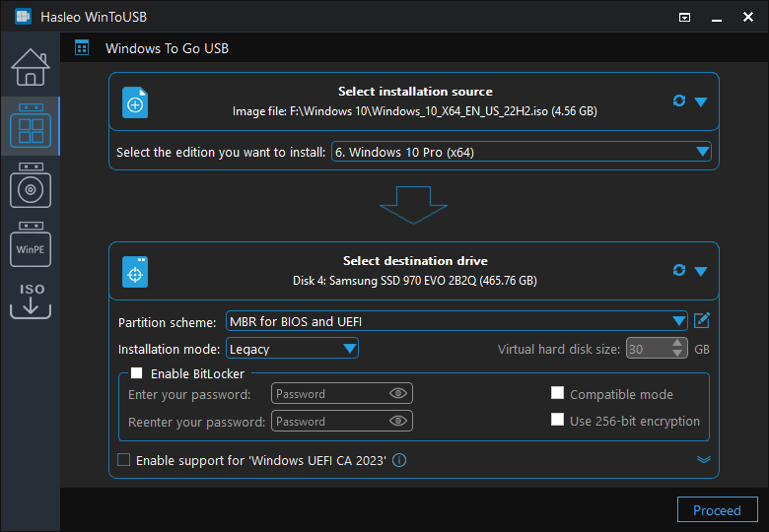Screen dimensions: 769x532
Task: Decrease virtual hard disk size
Action: tap(676, 354)
